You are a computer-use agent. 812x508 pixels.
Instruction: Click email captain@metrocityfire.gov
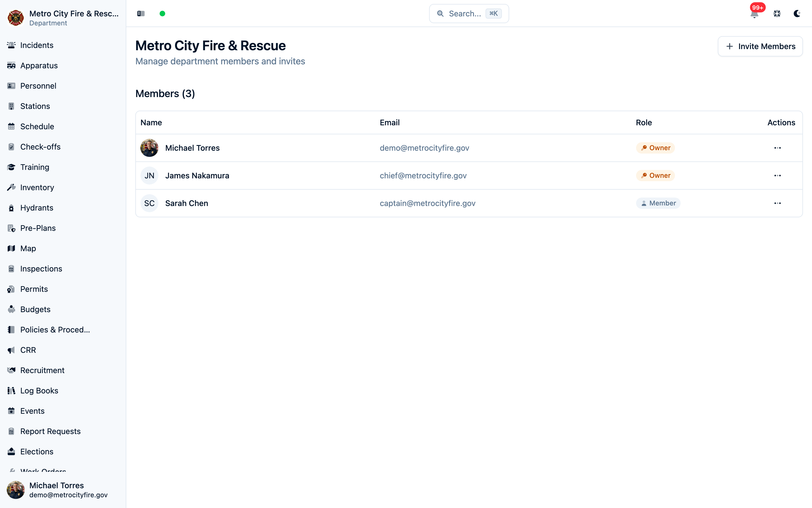427,203
